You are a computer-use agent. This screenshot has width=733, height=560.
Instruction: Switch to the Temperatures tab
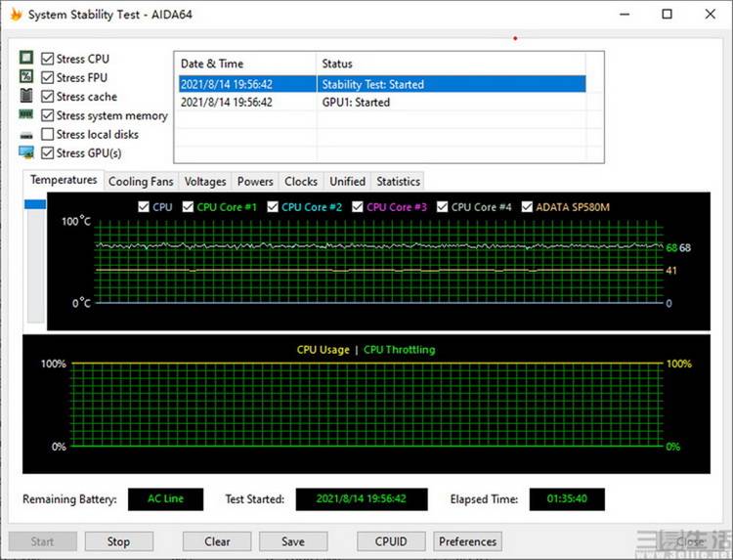(64, 180)
